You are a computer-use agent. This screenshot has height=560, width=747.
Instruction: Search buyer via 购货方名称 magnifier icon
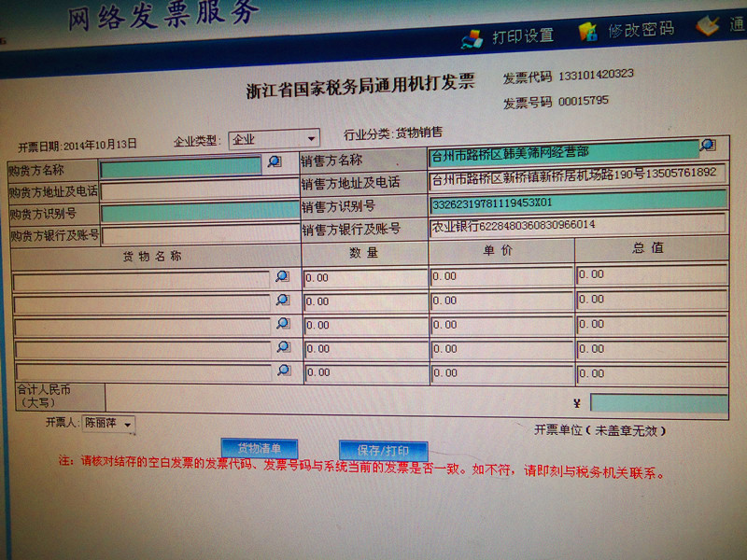275,161
